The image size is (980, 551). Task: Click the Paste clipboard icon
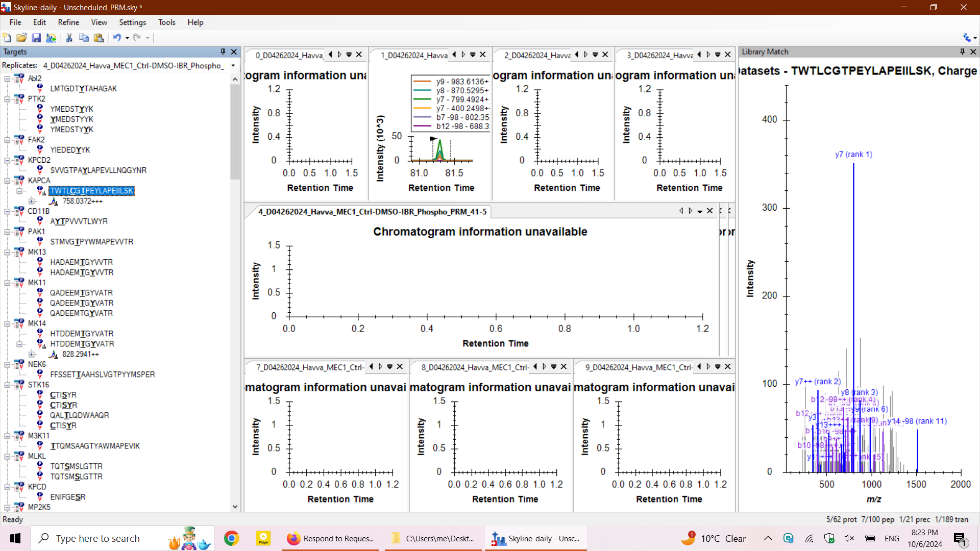point(99,38)
